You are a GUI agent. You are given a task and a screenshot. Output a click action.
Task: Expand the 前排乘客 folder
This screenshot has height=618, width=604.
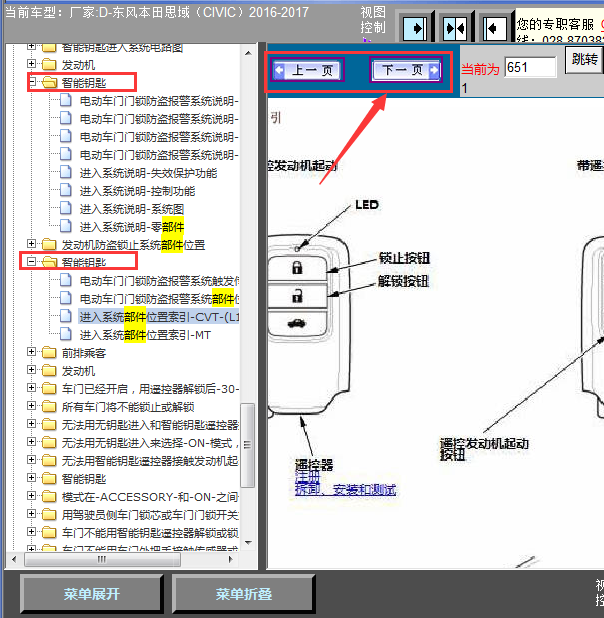(32, 352)
